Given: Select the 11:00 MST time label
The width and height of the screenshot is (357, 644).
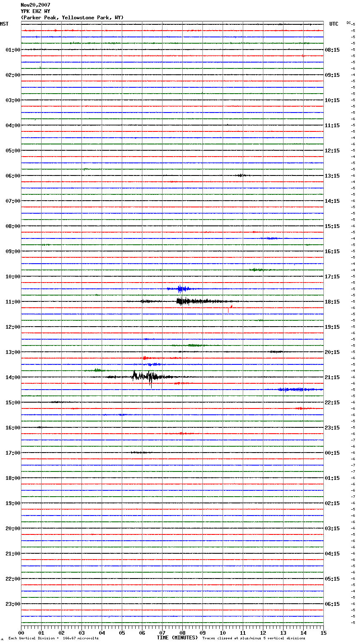Looking at the screenshot, I should (13, 302).
